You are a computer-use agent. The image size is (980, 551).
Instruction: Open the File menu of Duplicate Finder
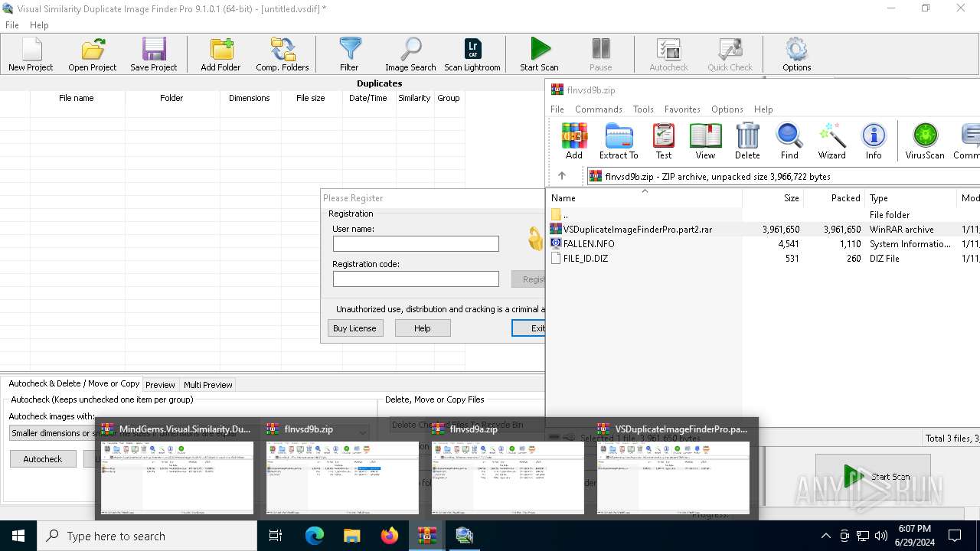(12, 24)
